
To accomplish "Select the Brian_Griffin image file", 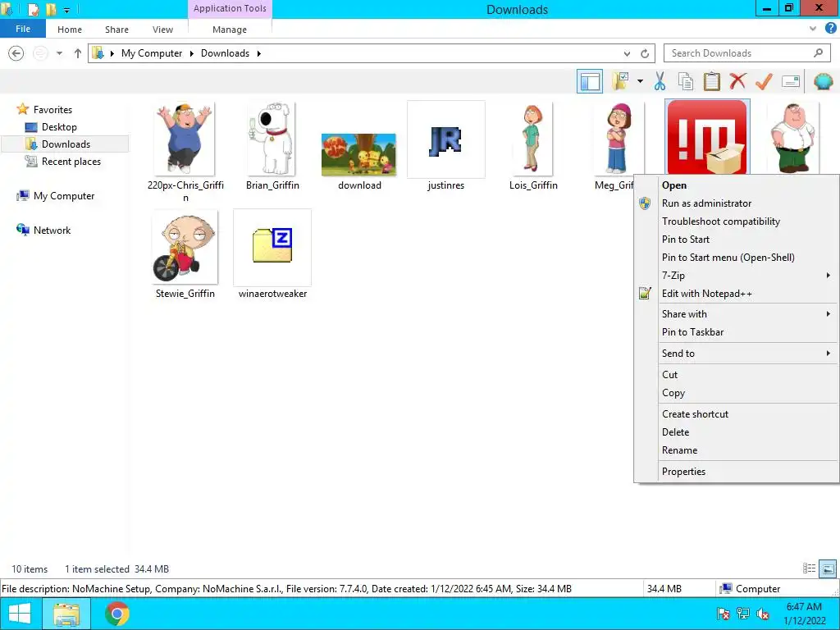I will pyautogui.click(x=272, y=146).
